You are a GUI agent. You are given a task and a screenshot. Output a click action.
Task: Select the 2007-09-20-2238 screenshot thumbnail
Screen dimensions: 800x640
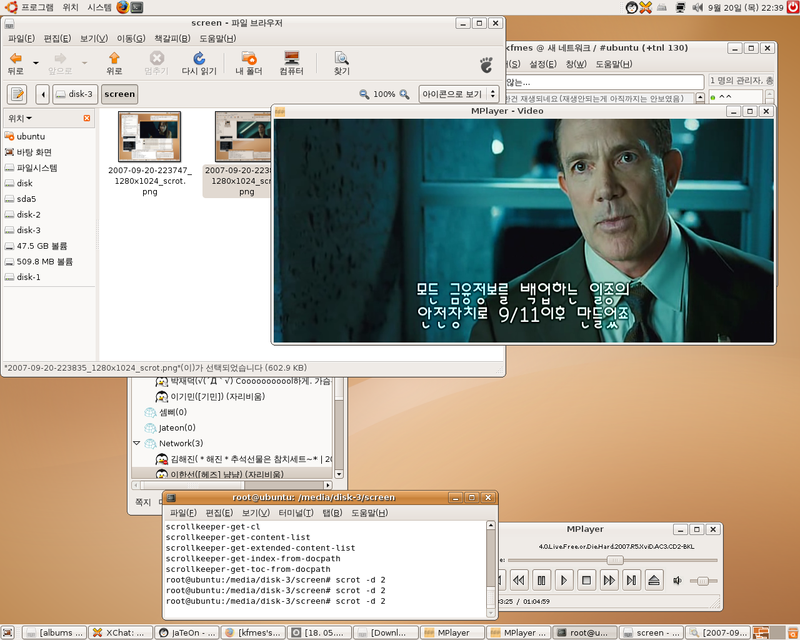click(x=243, y=137)
